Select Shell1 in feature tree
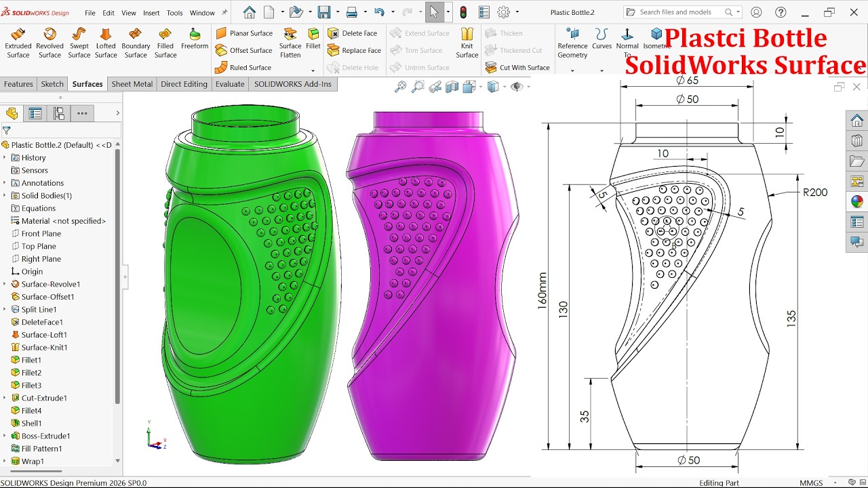This screenshot has width=868, height=488. (26, 424)
